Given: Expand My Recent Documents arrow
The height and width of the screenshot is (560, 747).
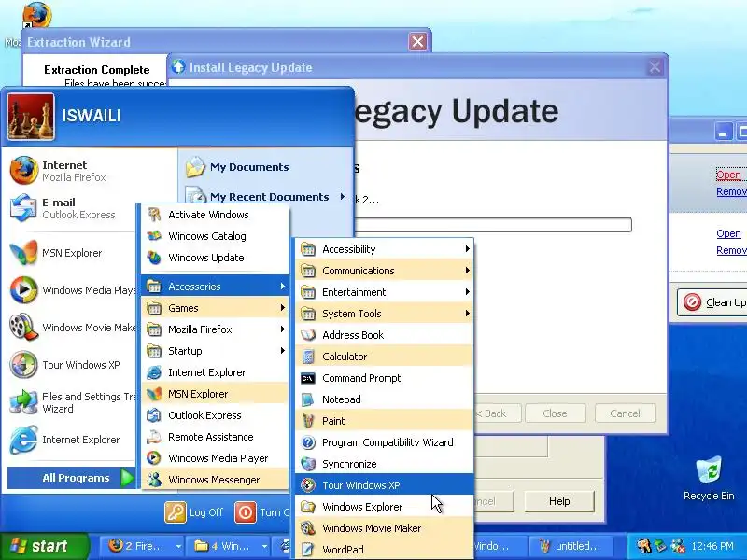Looking at the screenshot, I should (342, 197).
